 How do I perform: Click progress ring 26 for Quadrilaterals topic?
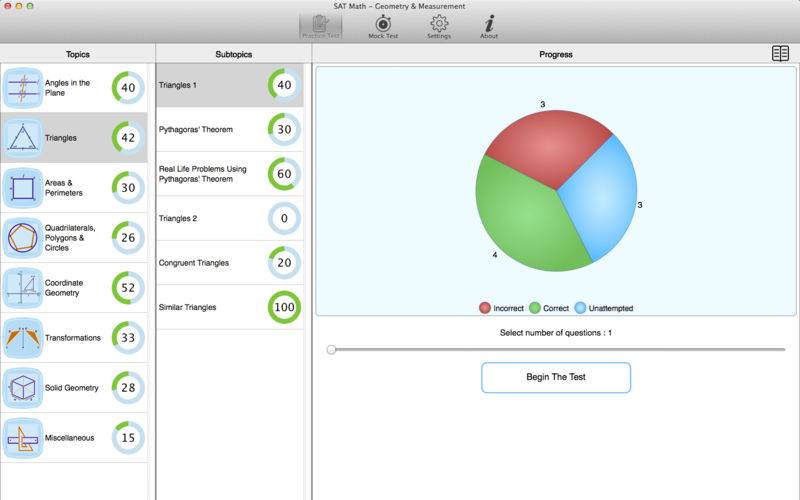pyautogui.click(x=128, y=238)
